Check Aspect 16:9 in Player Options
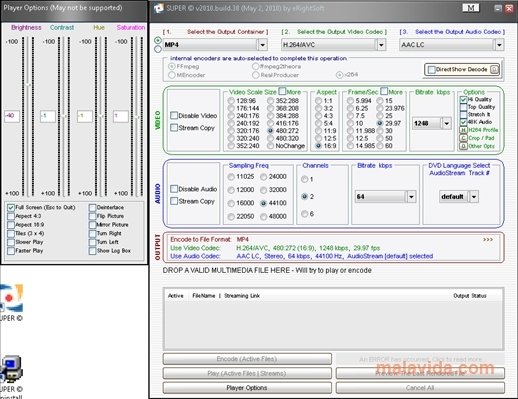This screenshot has height=399, width=518. coord(11,225)
